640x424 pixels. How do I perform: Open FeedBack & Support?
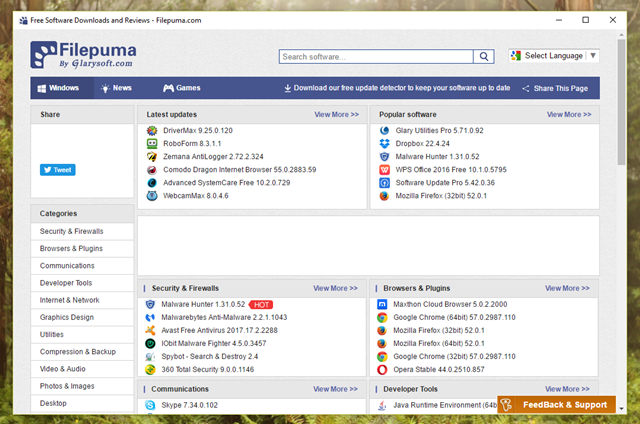[556, 405]
